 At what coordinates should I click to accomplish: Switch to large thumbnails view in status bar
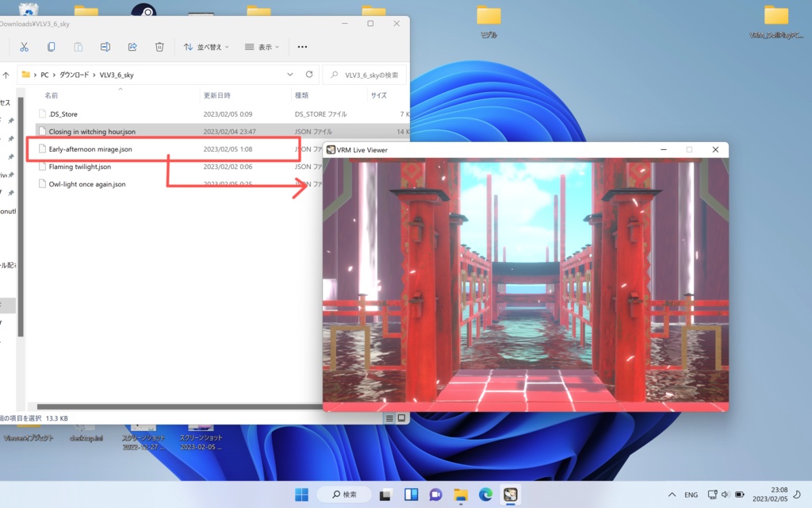pyautogui.click(x=401, y=417)
